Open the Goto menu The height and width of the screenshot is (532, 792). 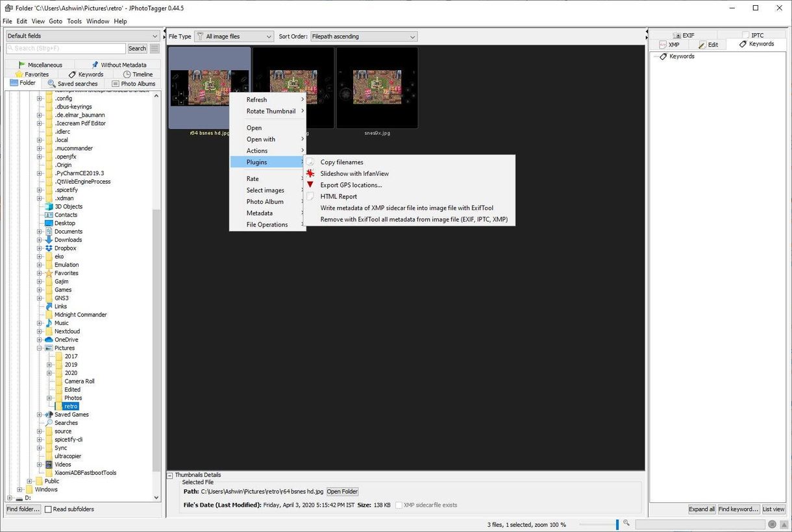tap(56, 21)
